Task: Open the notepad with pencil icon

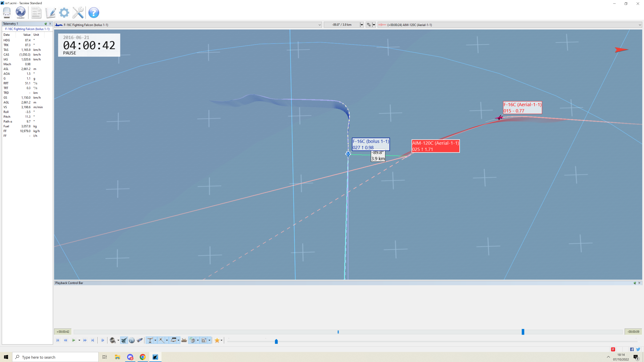Action: tap(50, 13)
